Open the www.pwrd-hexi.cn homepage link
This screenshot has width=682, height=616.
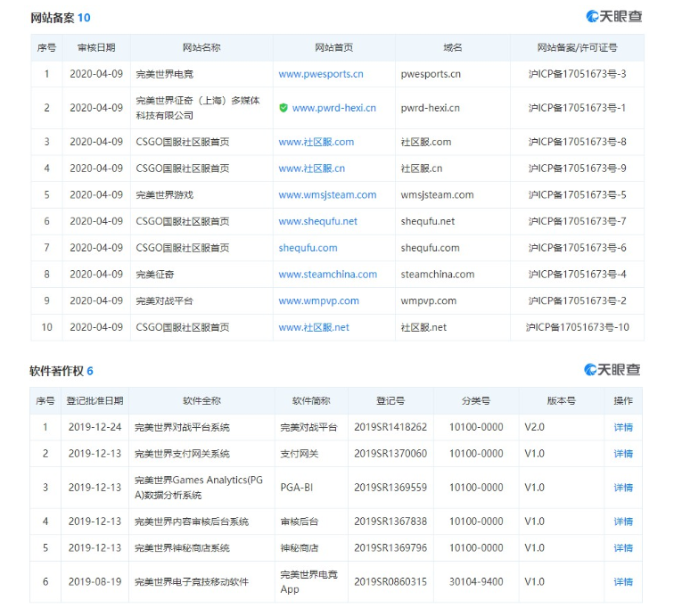tap(334, 108)
